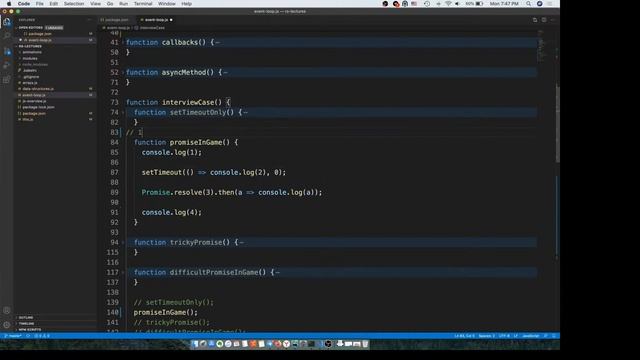This screenshot has height=360, width=640.
Task: Expand the folded difficultPromiseInGame function on line 117
Action: [122, 272]
